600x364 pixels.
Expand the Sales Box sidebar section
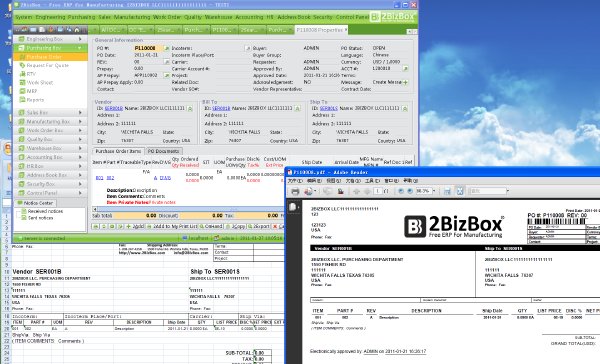pos(51,113)
